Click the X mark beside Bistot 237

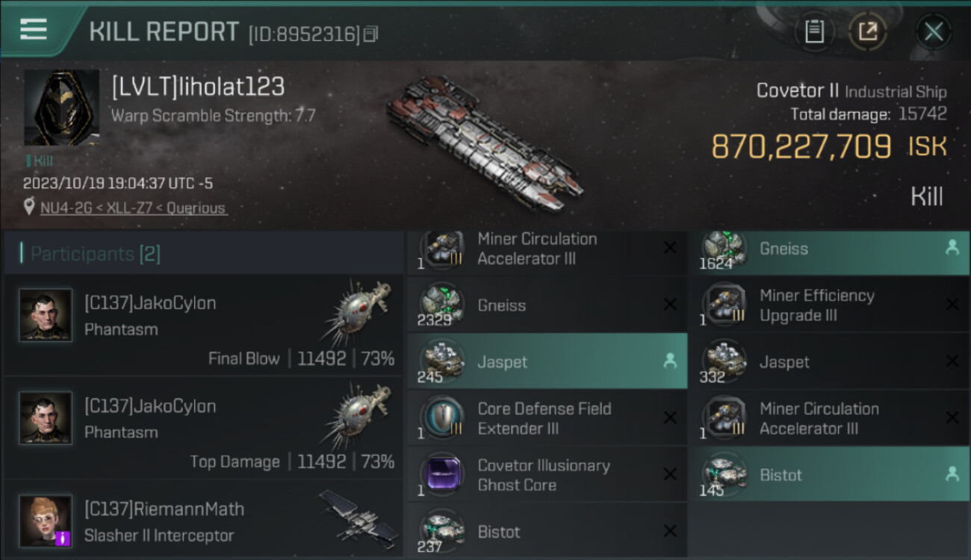click(670, 531)
